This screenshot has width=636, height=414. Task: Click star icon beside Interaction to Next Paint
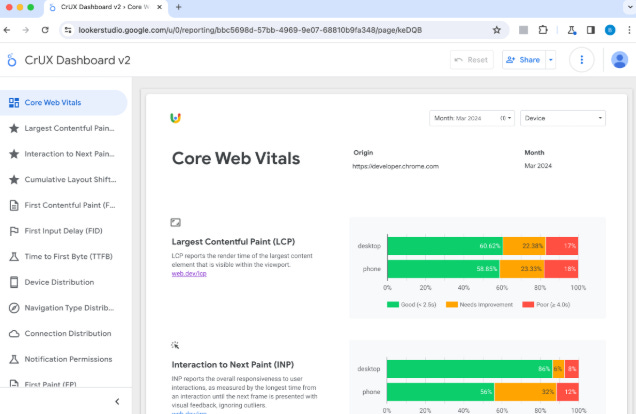14,154
